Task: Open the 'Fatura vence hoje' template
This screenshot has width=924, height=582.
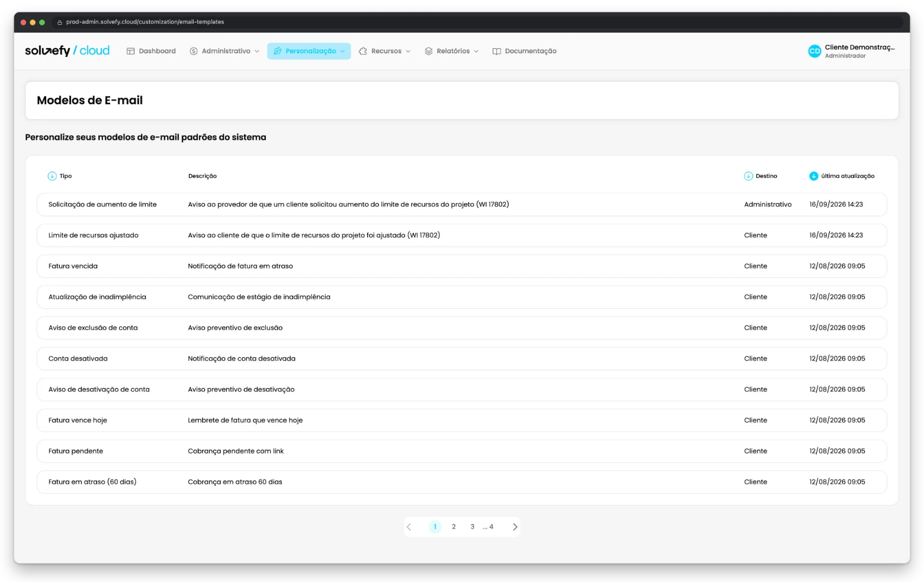Action: 462,420
